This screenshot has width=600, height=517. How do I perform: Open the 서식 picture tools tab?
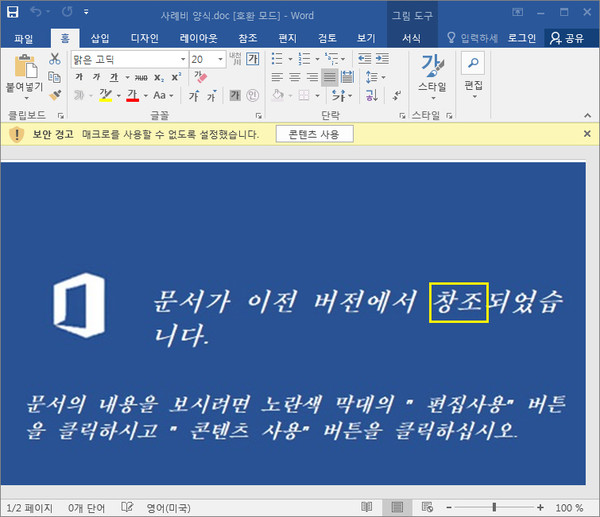411,38
